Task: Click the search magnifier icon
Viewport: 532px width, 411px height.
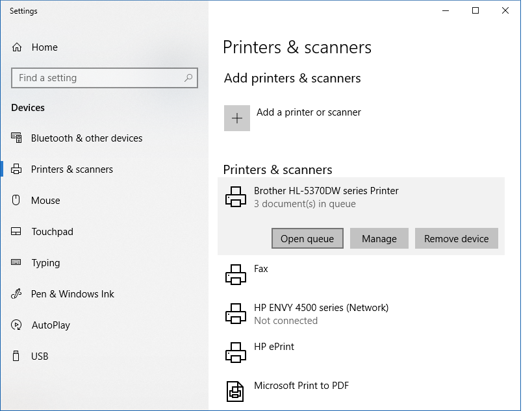Action: pyautogui.click(x=188, y=78)
